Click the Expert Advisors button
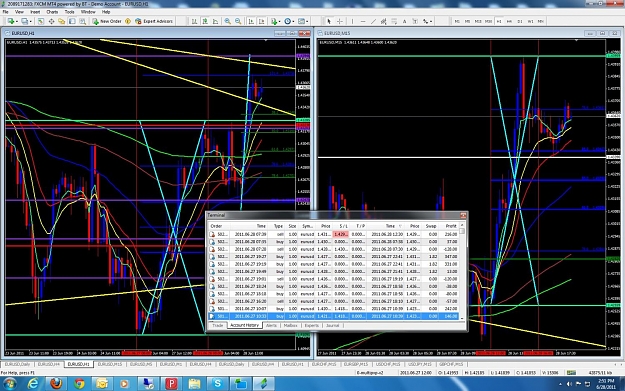 (154, 21)
